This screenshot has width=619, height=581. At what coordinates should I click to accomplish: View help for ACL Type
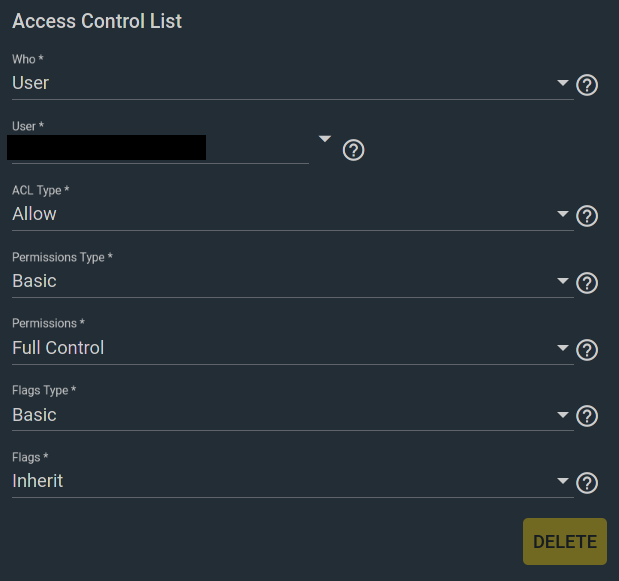pos(587,216)
